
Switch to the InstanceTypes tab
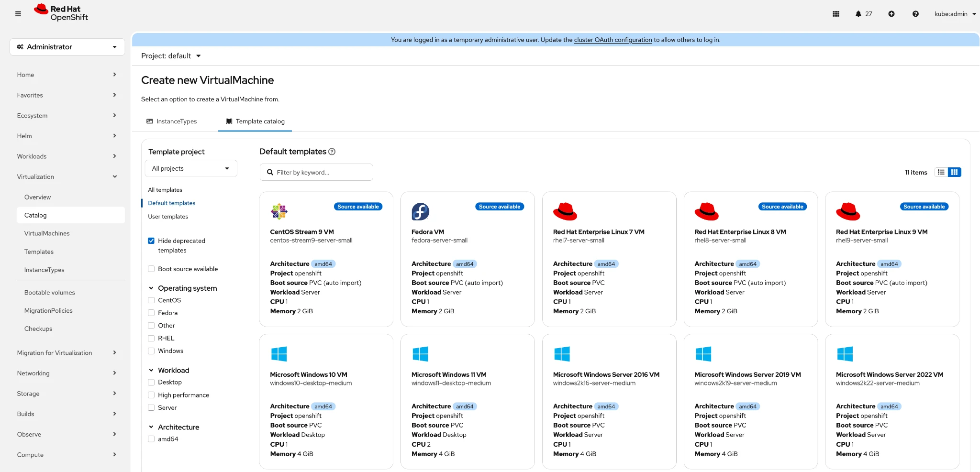click(172, 121)
